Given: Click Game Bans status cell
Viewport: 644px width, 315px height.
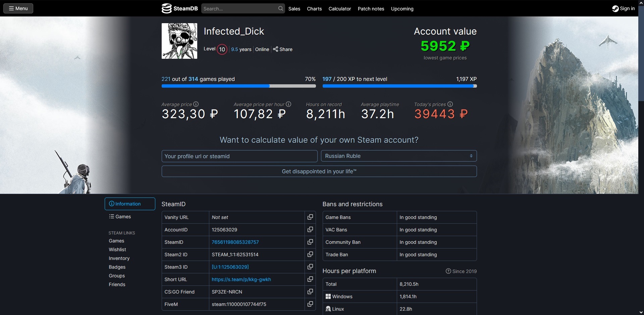Looking at the screenshot, I should pos(436,217).
